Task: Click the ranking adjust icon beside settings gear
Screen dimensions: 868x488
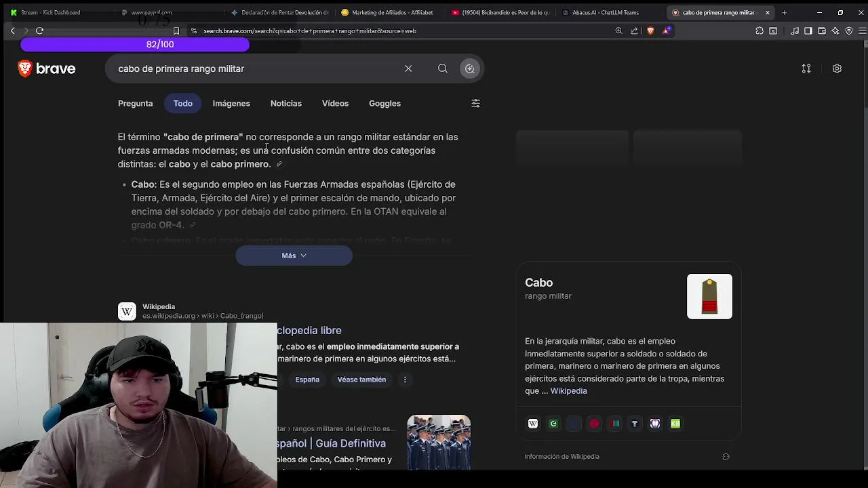Action: click(x=806, y=68)
